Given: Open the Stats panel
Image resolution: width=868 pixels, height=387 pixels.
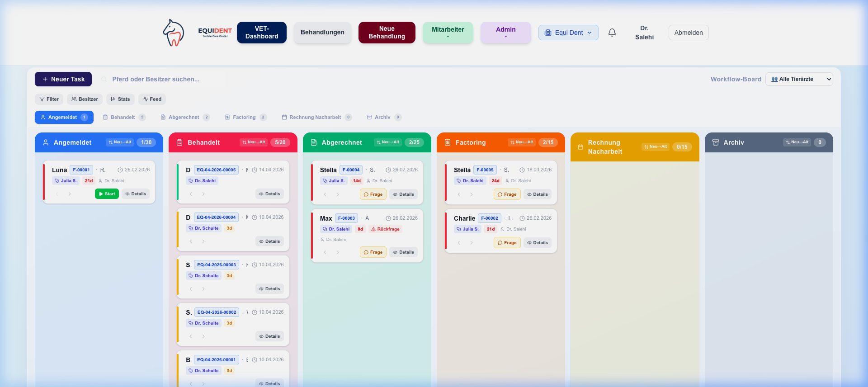Looking at the screenshot, I should click(120, 99).
